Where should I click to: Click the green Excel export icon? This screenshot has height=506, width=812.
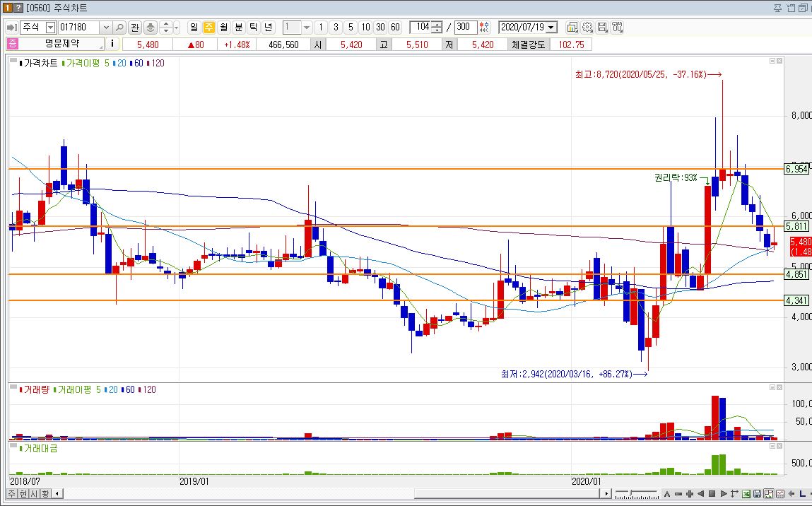point(746,494)
